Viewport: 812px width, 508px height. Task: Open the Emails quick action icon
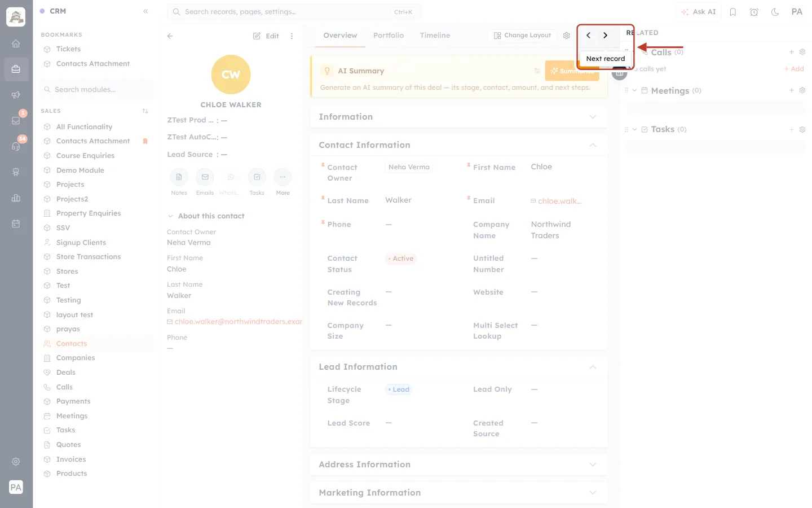[205, 177]
